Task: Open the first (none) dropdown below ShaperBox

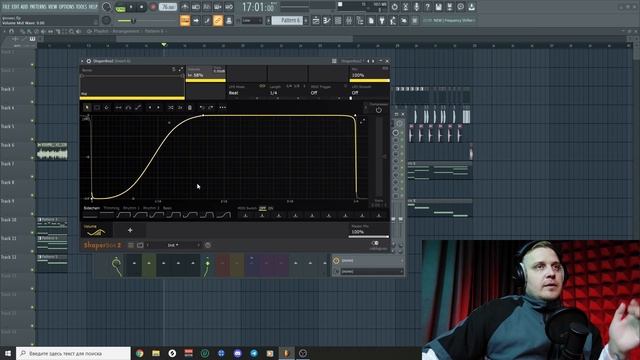Action: [x=368, y=260]
